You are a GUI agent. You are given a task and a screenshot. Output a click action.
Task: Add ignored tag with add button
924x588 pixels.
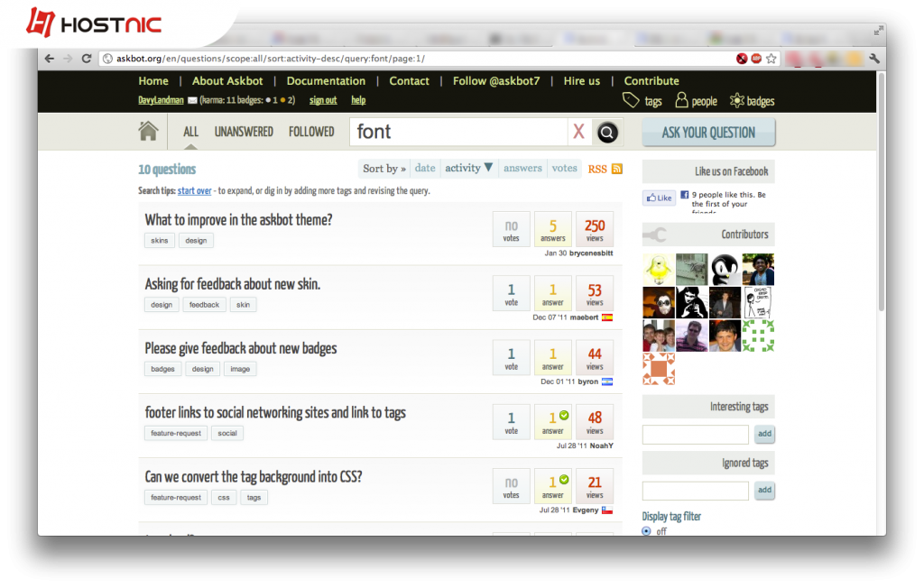(x=764, y=490)
